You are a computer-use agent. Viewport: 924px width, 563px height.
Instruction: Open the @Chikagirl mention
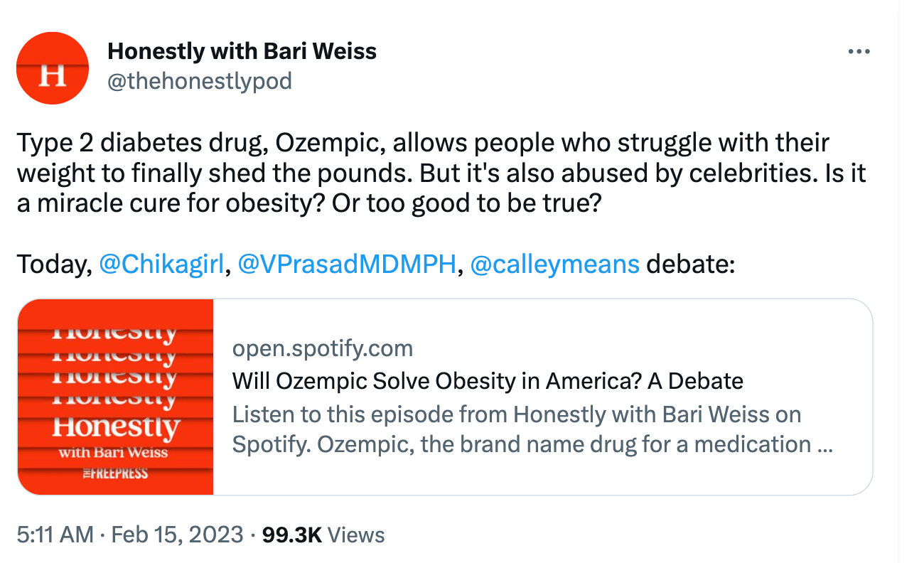click(161, 264)
